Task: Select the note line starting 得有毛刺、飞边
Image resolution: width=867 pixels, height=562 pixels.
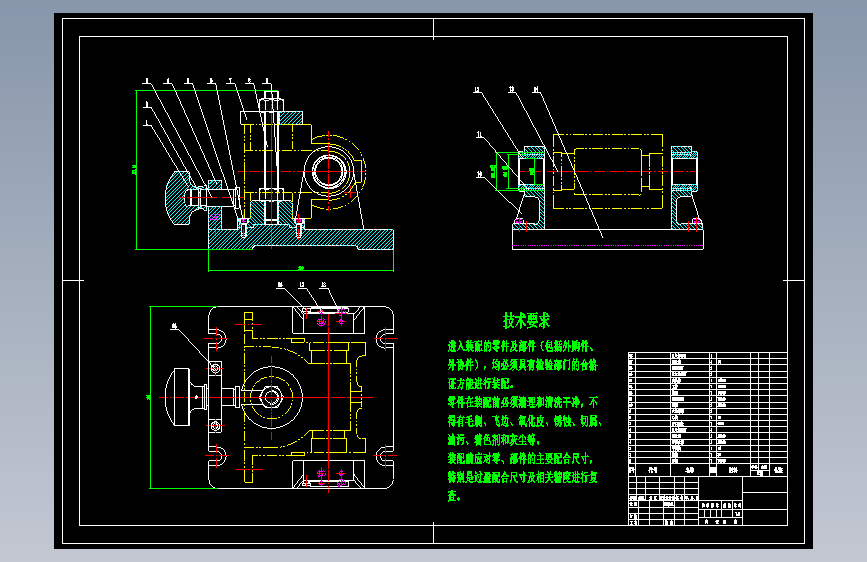Action: [524, 421]
